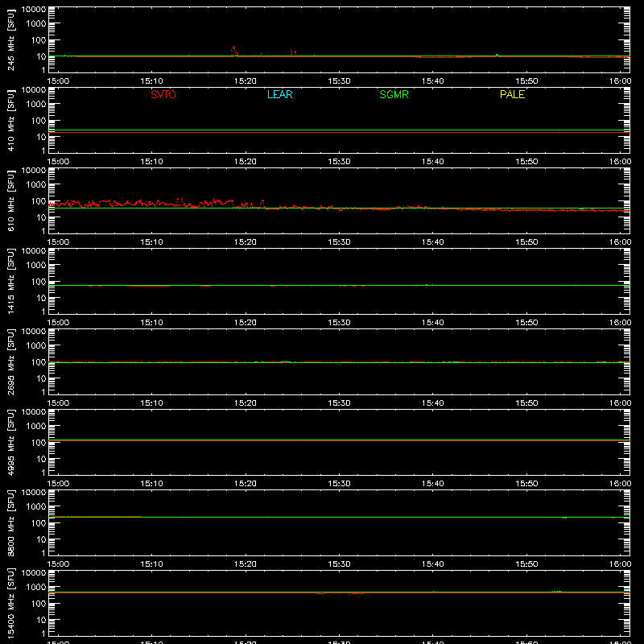Click the 15:30 time label under the 410 MHz plot
Viewport: 644px width, 644px height.
point(339,162)
